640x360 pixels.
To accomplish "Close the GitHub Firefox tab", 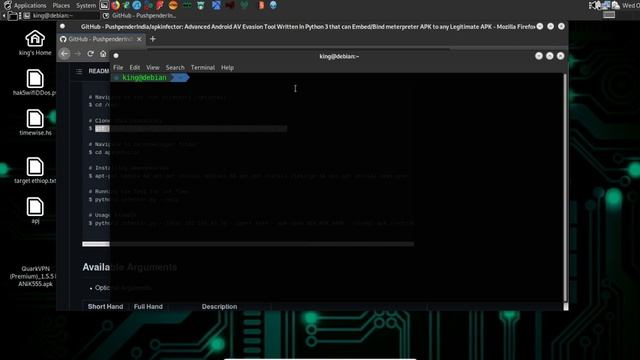I will tap(139, 39).
